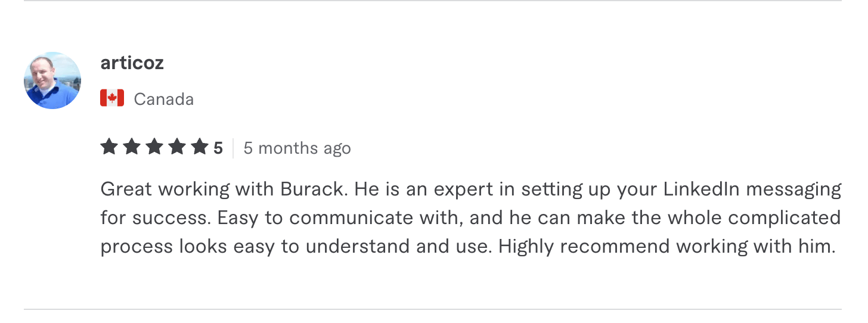
Task: Click the Canada country label
Action: coord(163,99)
